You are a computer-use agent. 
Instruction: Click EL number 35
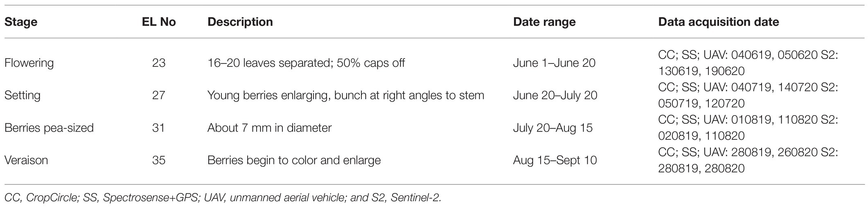coord(159,160)
